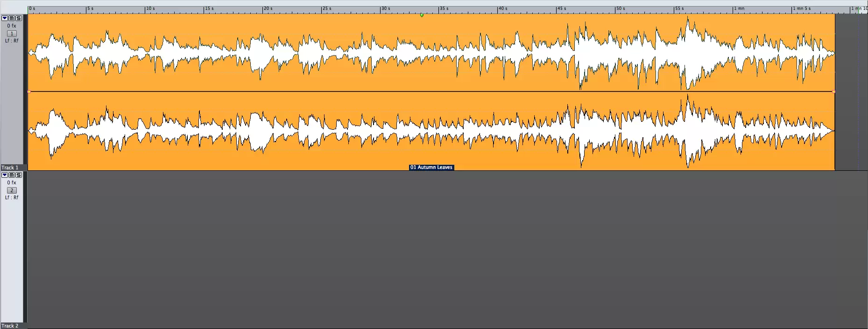Solo Track 2 using the S button
The width and height of the screenshot is (868, 329).
coord(19,175)
